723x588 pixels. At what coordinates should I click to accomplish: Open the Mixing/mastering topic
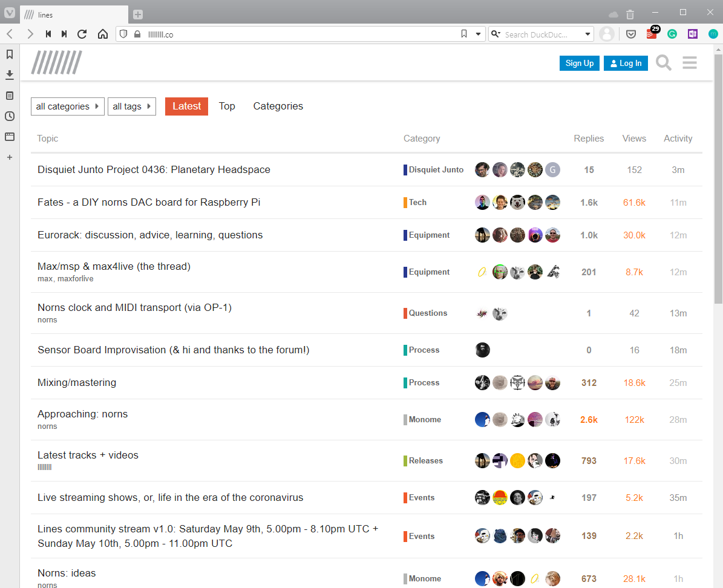tap(77, 383)
